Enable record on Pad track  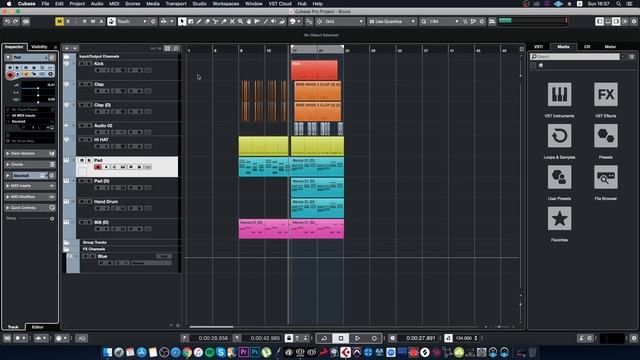98,167
